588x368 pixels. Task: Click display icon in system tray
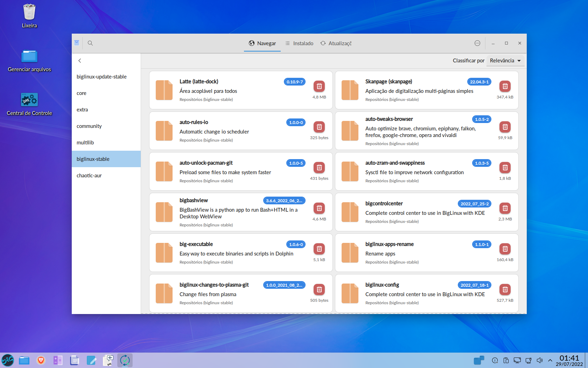517,360
